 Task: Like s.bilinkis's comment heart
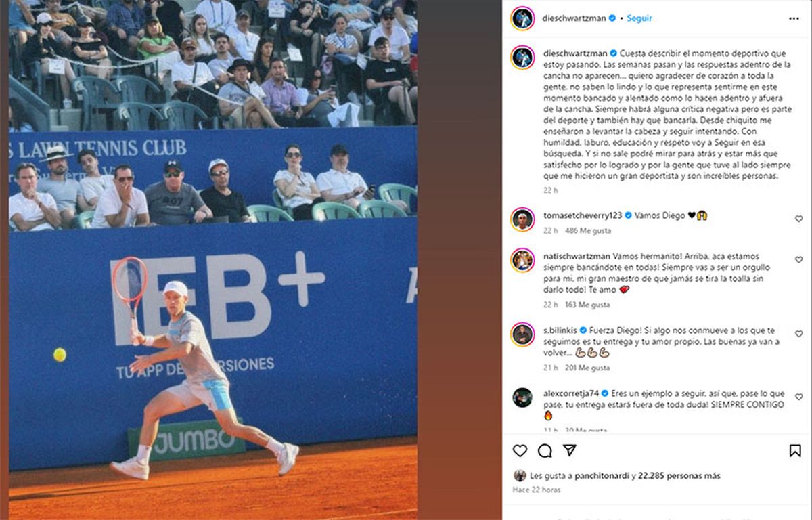[798, 334]
